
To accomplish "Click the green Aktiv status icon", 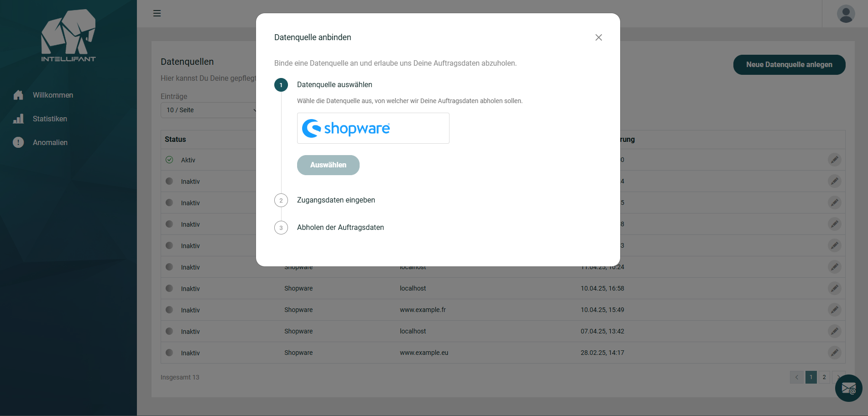I will (169, 160).
